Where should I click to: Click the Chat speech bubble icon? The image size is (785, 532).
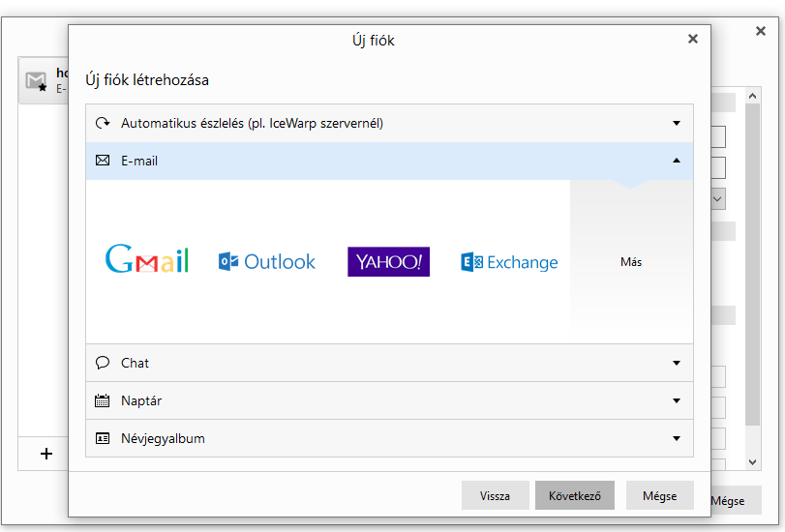(x=103, y=363)
